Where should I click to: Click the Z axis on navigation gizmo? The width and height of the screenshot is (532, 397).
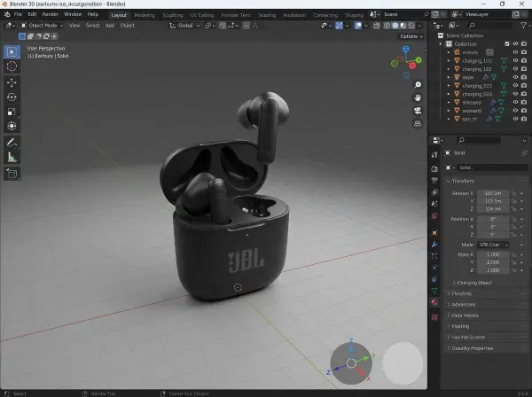coord(406,49)
